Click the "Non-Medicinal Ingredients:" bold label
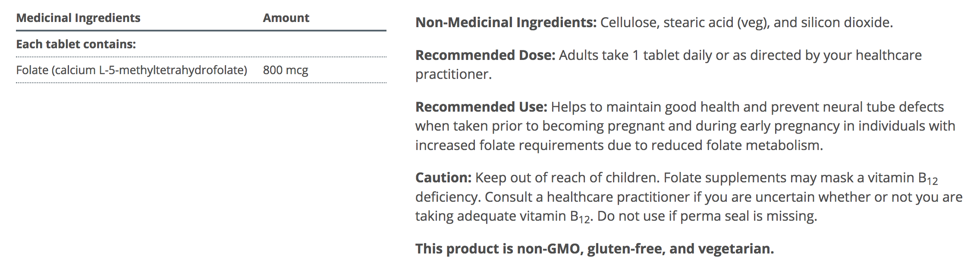This screenshot has height=269, width=980. point(506,22)
